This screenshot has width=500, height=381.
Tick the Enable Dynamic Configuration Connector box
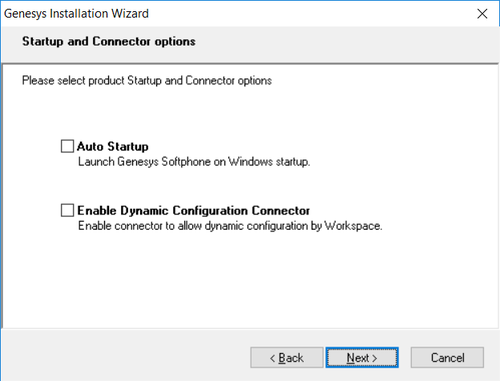coord(67,210)
